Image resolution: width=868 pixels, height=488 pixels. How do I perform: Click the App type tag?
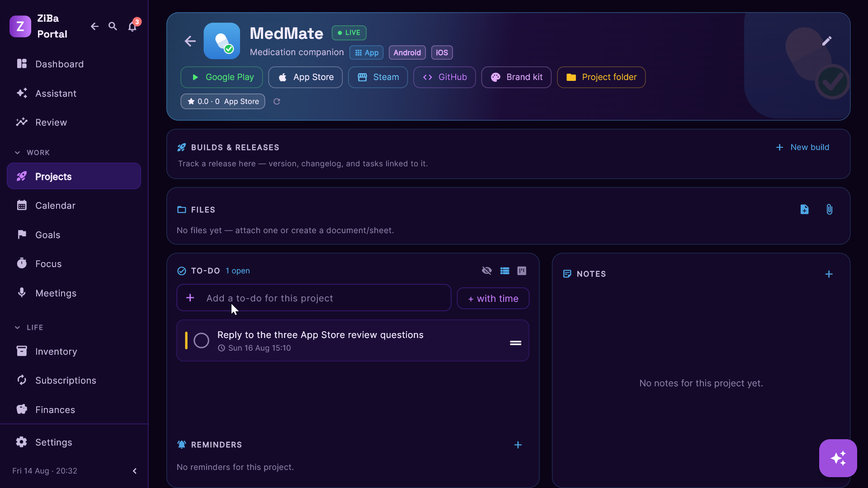pyautogui.click(x=367, y=53)
